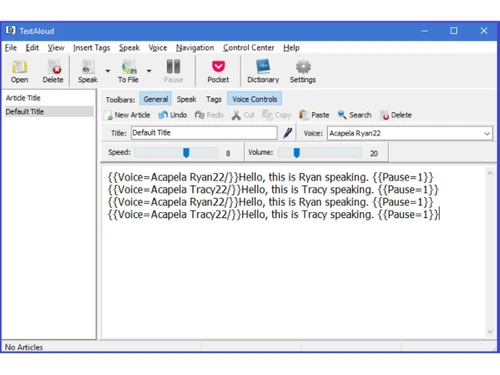Open the Navigation menu
This screenshot has width=500, height=375.
pos(195,48)
